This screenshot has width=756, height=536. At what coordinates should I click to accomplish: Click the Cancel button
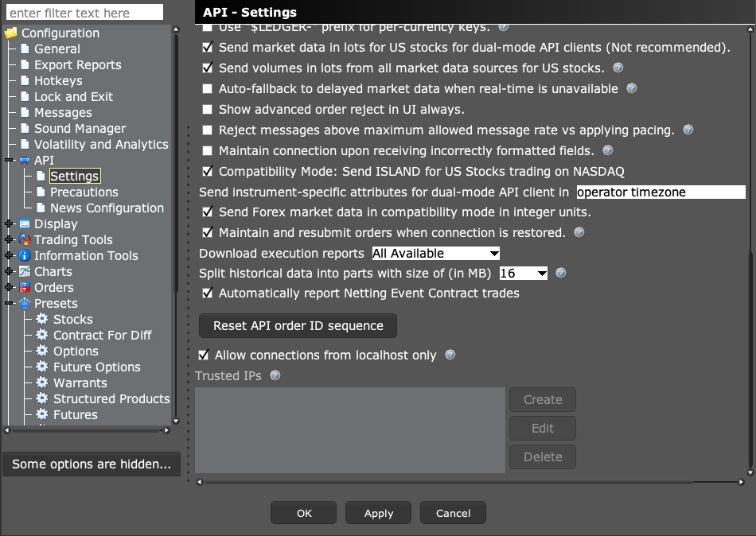[454, 513]
